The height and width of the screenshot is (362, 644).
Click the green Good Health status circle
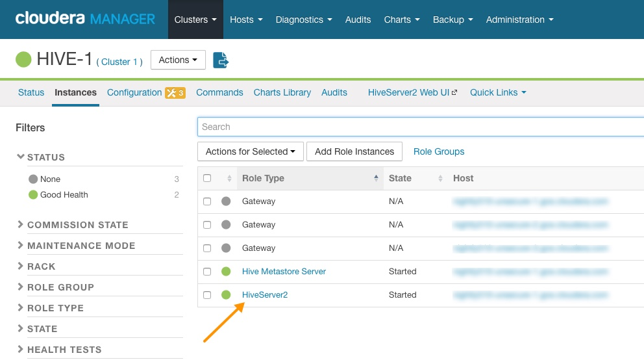point(33,194)
